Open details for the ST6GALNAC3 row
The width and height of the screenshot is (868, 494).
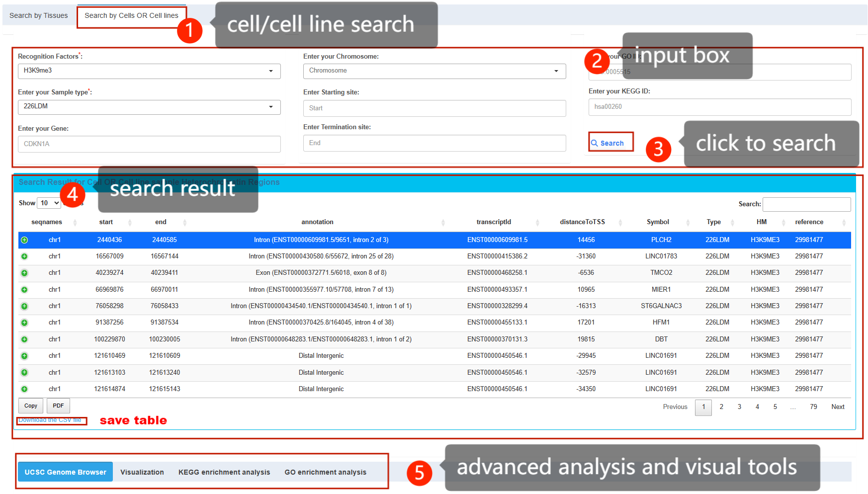[24, 306]
